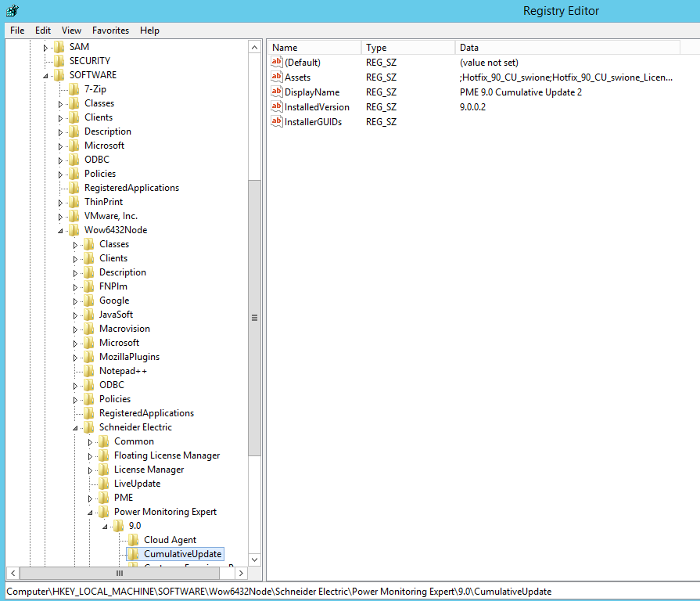Click the Google folder icon
The image size is (700, 601).
pos(89,300)
